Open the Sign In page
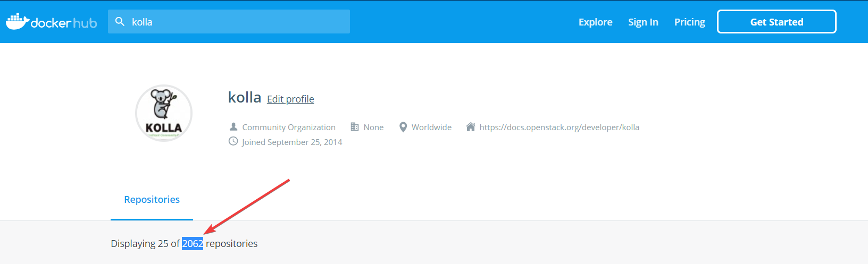This screenshot has height=264, width=868. [643, 22]
